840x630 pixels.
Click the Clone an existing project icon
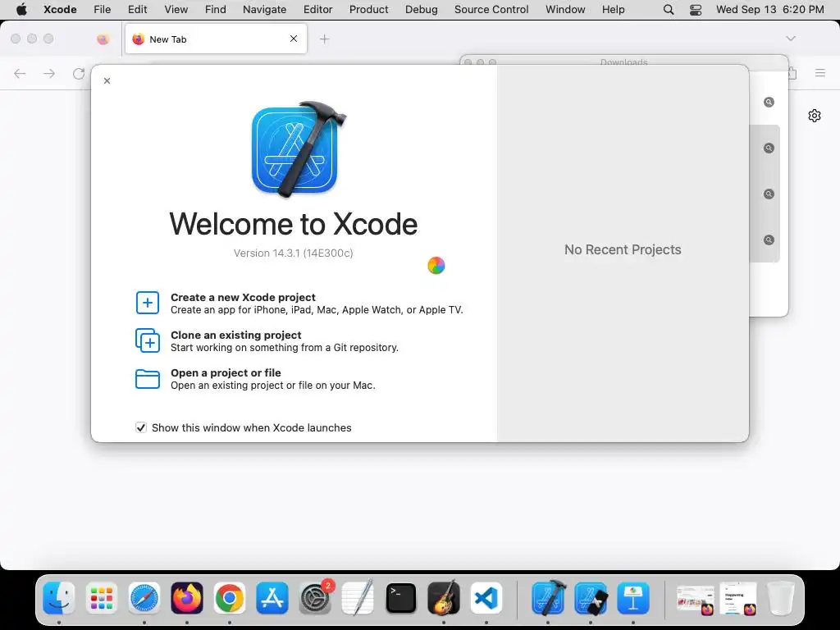(x=148, y=340)
